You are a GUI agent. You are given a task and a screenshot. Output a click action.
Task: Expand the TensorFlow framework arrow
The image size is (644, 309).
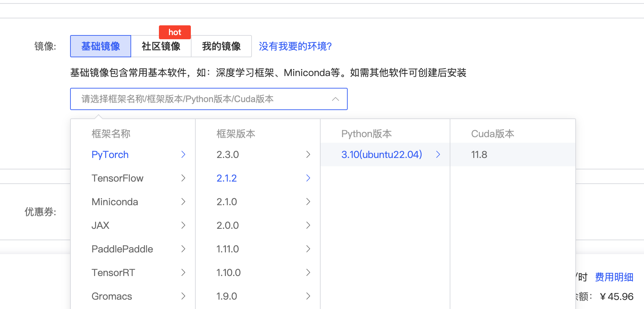(183, 178)
